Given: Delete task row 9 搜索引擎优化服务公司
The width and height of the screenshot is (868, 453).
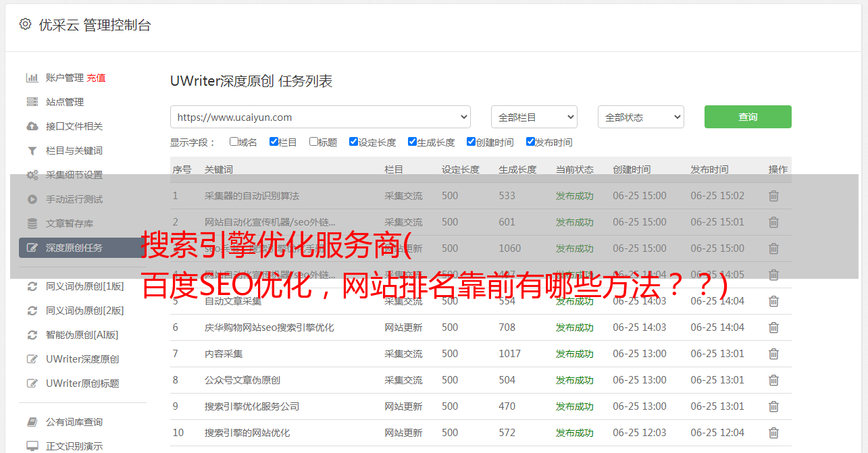Looking at the screenshot, I should click(x=773, y=406).
